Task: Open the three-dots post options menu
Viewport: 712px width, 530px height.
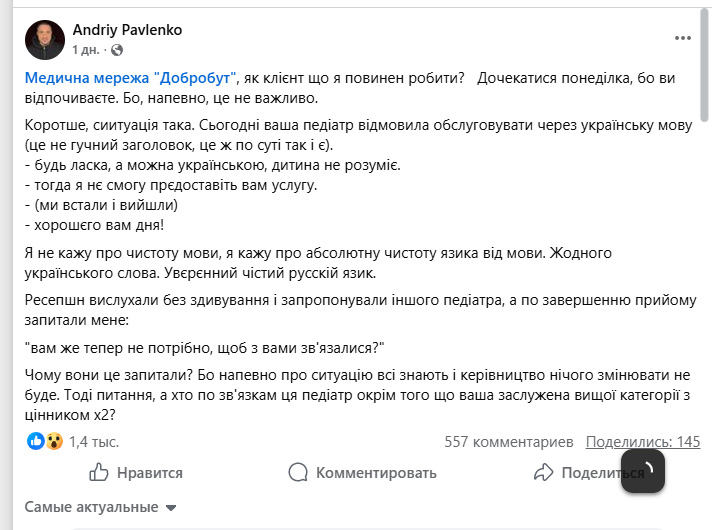Action: click(x=683, y=38)
